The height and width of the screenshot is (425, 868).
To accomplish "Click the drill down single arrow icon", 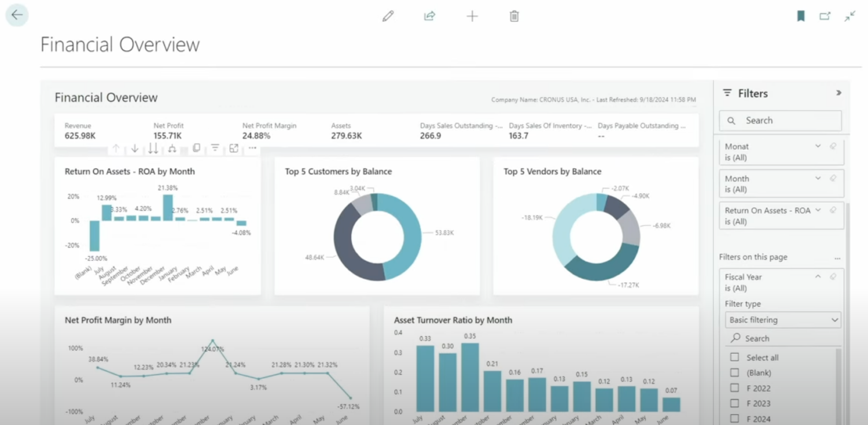I will click(x=135, y=149).
